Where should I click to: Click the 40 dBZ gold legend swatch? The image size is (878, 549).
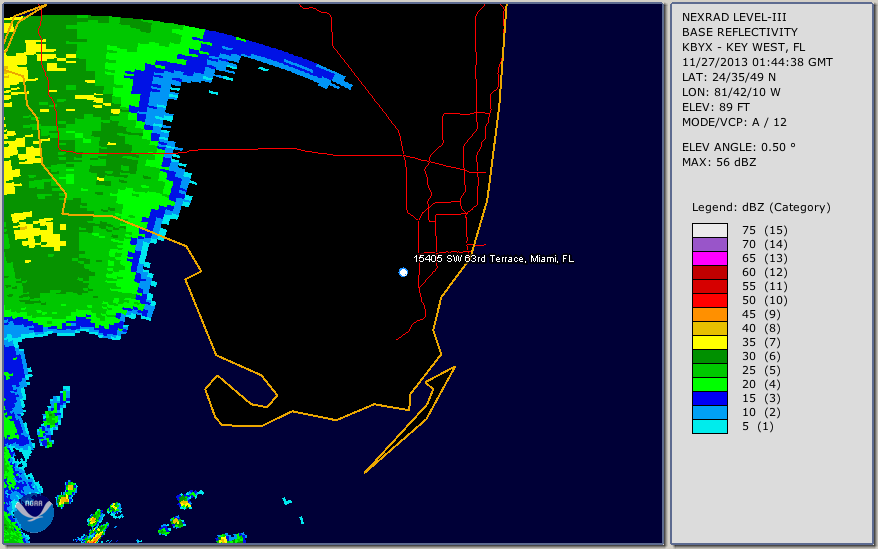tap(709, 328)
